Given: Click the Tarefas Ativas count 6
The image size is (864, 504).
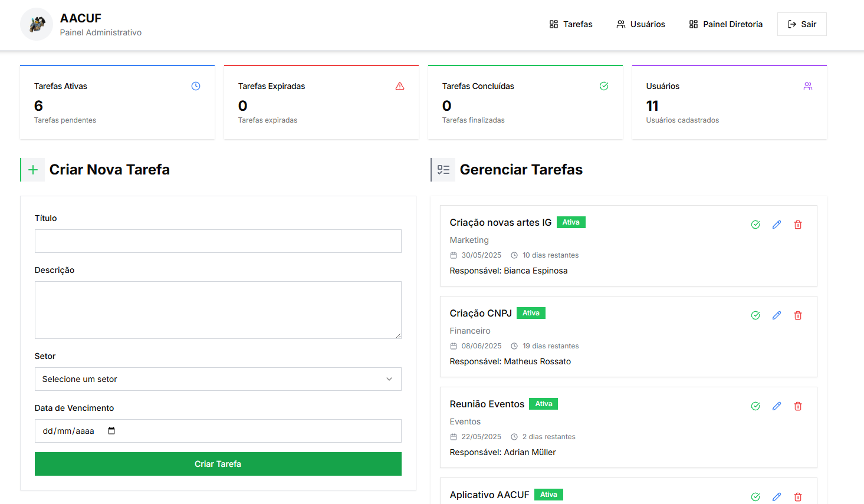Looking at the screenshot, I should 38,106.
